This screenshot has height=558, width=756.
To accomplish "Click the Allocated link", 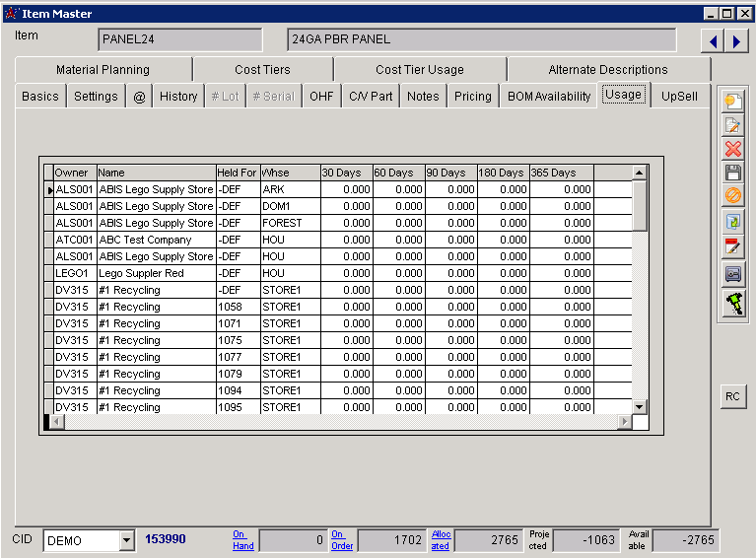I will (x=440, y=540).
